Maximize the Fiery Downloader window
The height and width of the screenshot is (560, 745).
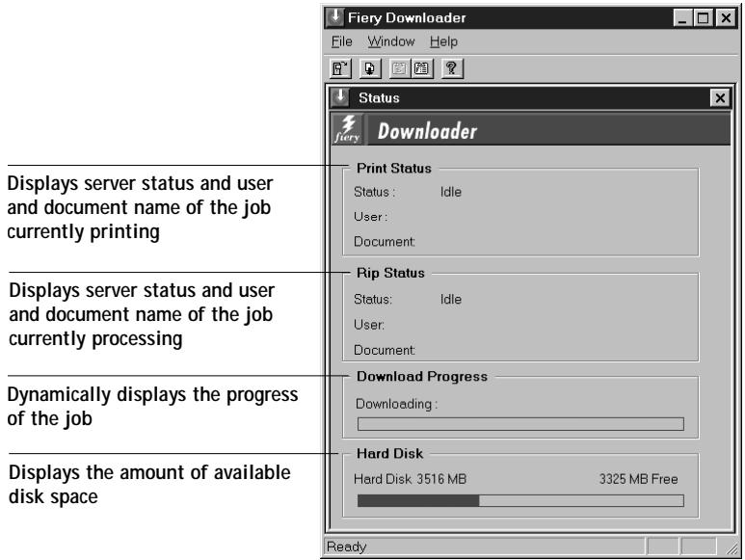[x=703, y=18]
